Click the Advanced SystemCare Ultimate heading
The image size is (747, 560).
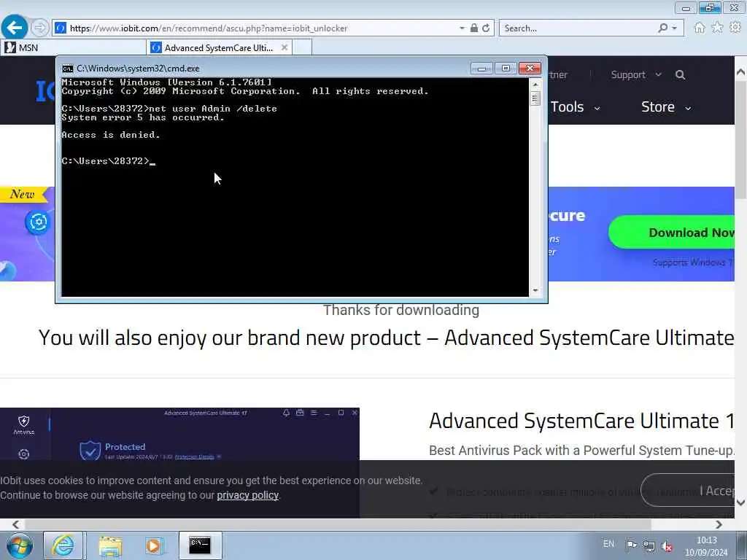581,421
